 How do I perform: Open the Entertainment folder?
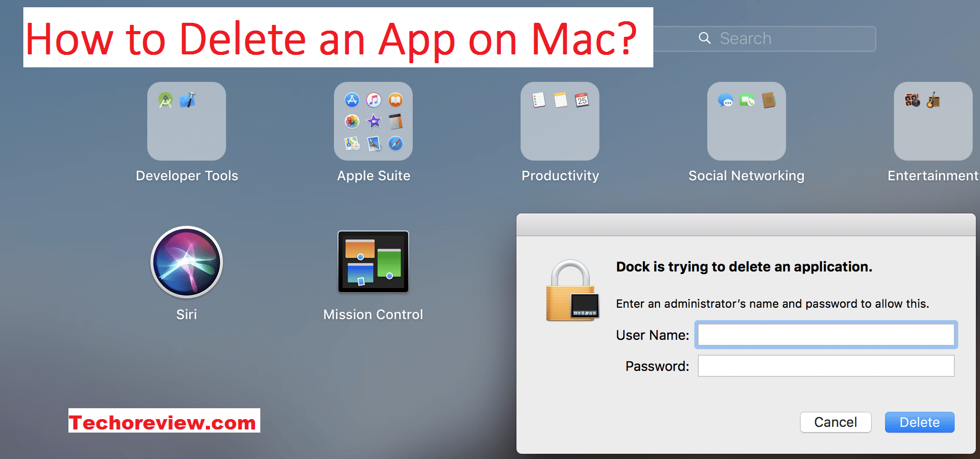(x=933, y=121)
